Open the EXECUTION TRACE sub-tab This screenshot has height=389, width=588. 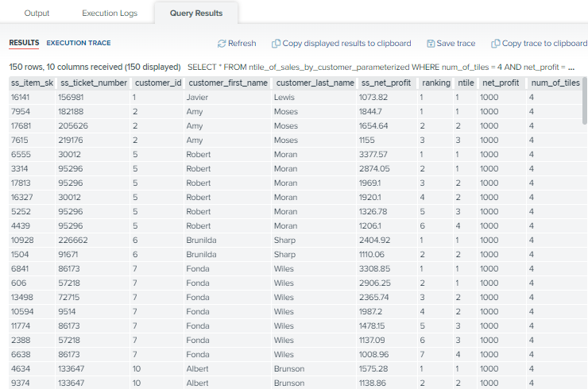pyautogui.click(x=79, y=43)
